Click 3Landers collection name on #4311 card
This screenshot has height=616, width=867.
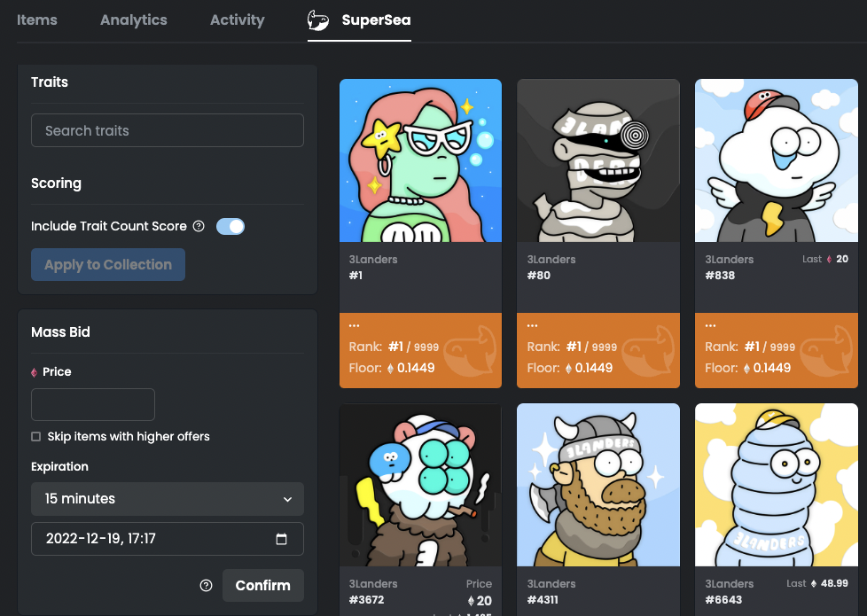[x=551, y=584]
